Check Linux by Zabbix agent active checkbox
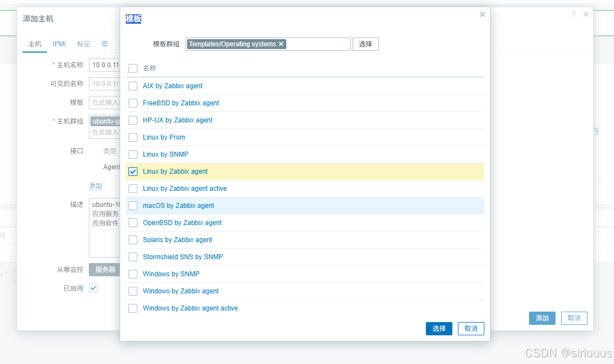The height and width of the screenshot is (364, 614). click(x=133, y=189)
